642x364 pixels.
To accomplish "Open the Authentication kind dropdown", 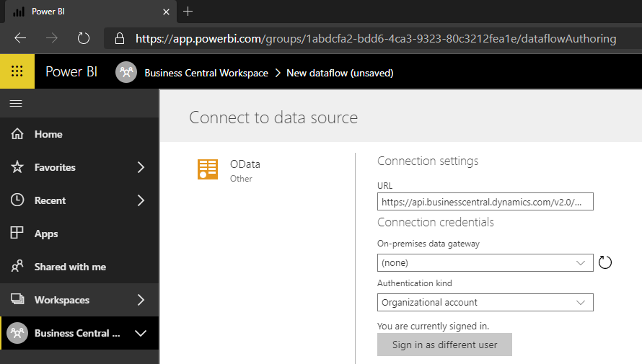I will click(485, 302).
